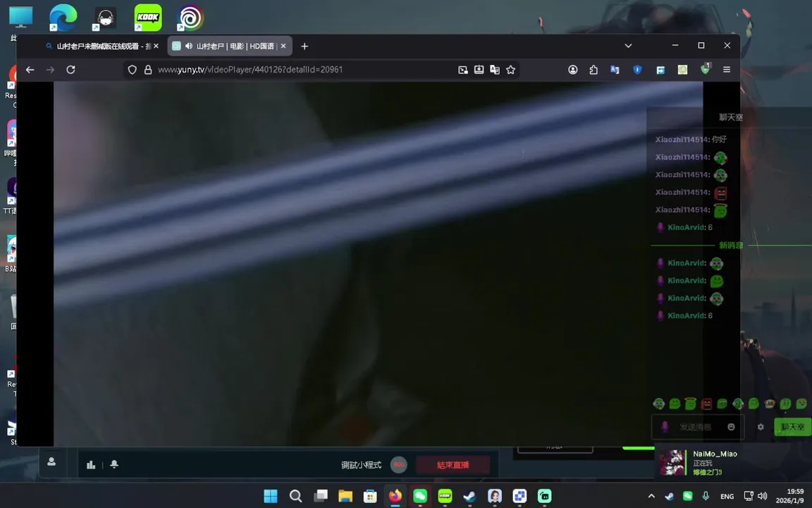Click the 新消息 new messages divider label
812x508 pixels.
pyautogui.click(x=731, y=246)
